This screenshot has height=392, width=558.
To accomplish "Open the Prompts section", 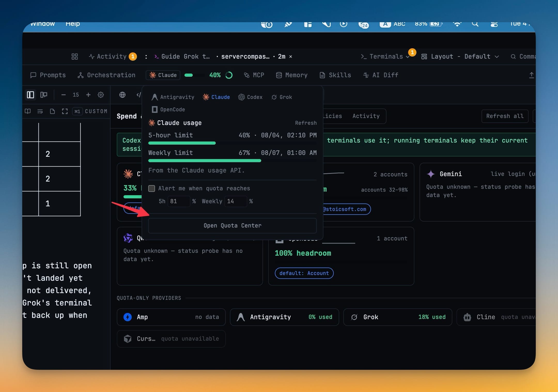I will [x=48, y=75].
